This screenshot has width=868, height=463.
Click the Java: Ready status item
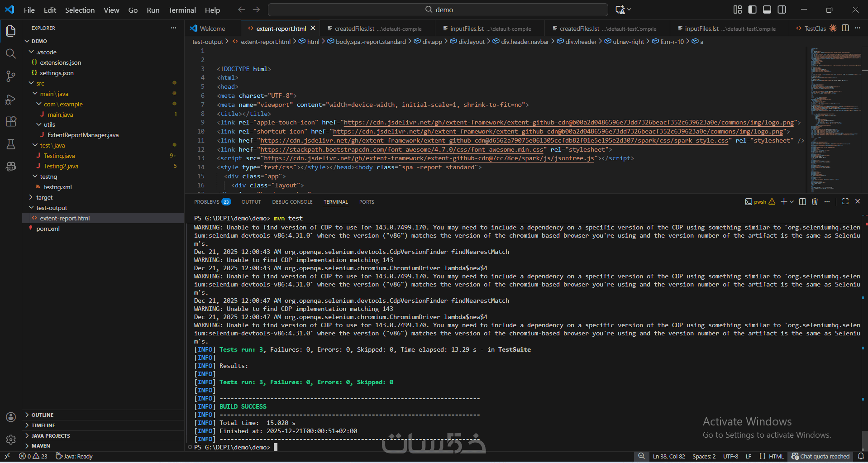click(74, 456)
